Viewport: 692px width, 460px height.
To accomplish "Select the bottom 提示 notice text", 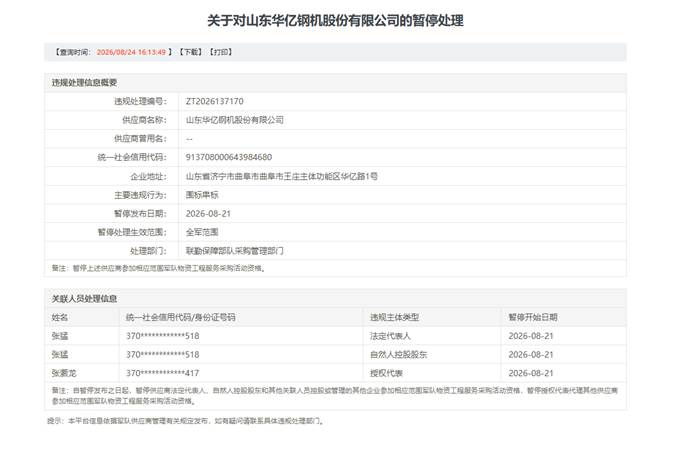I will tap(186, 421).
